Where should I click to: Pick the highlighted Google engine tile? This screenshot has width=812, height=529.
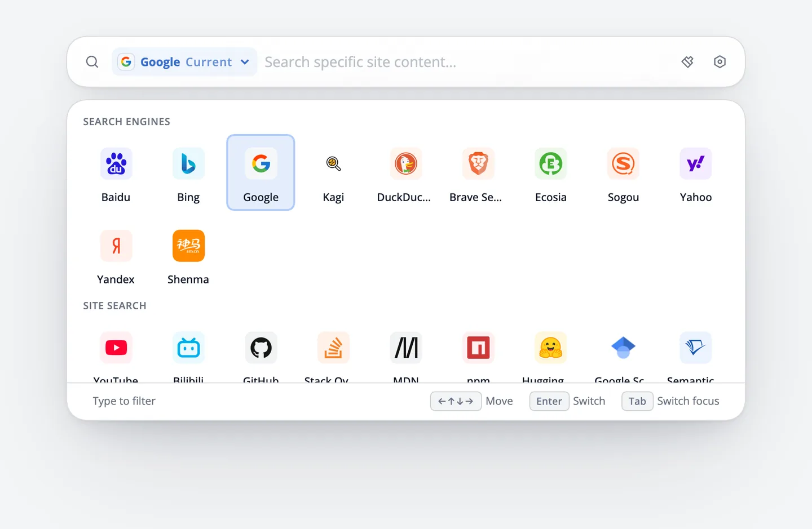point(261,172)
